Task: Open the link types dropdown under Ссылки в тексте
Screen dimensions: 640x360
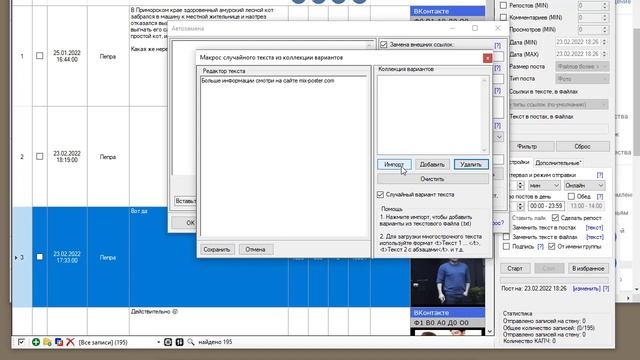Action: (x=558, y=104)
